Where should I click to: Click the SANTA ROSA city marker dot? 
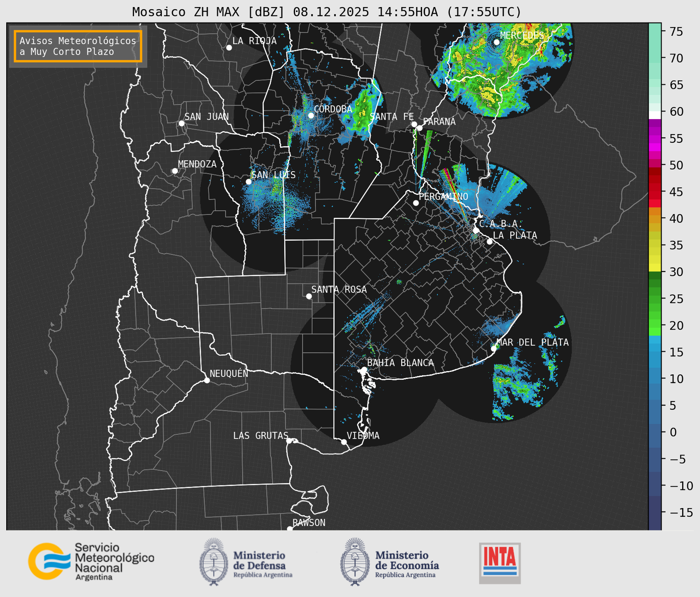(309, 296)
